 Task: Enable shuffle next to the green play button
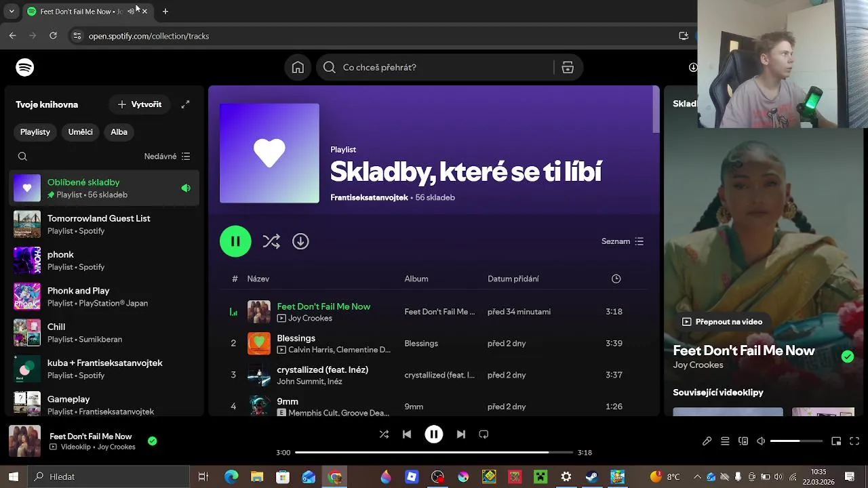click(x=271, y=241)
